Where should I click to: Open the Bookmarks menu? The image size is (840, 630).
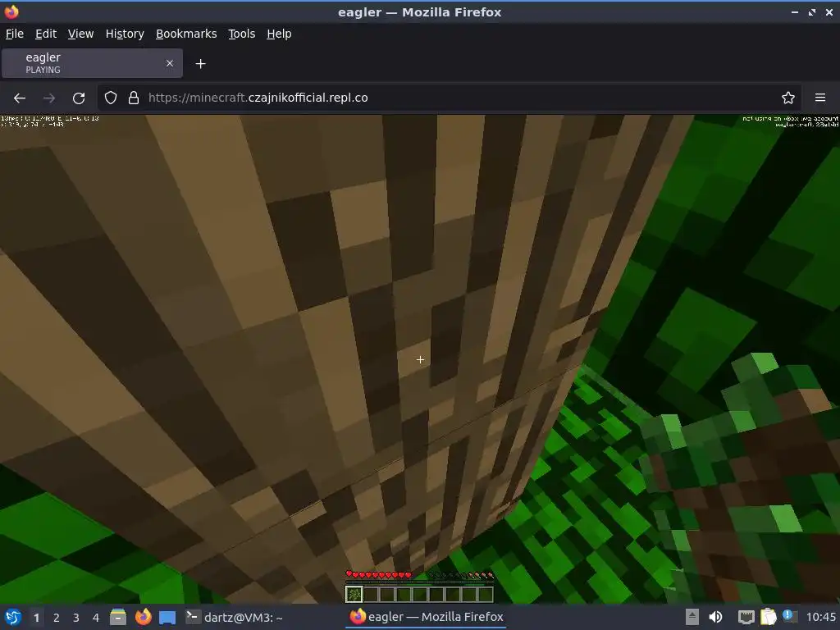[x=186, y=34]
